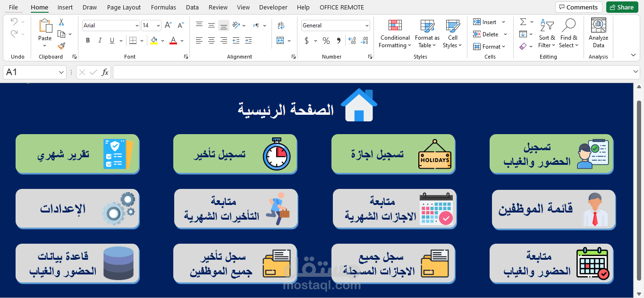Click the green Share button
This screenshot has height=298, width=644.
tap(622, 7)
